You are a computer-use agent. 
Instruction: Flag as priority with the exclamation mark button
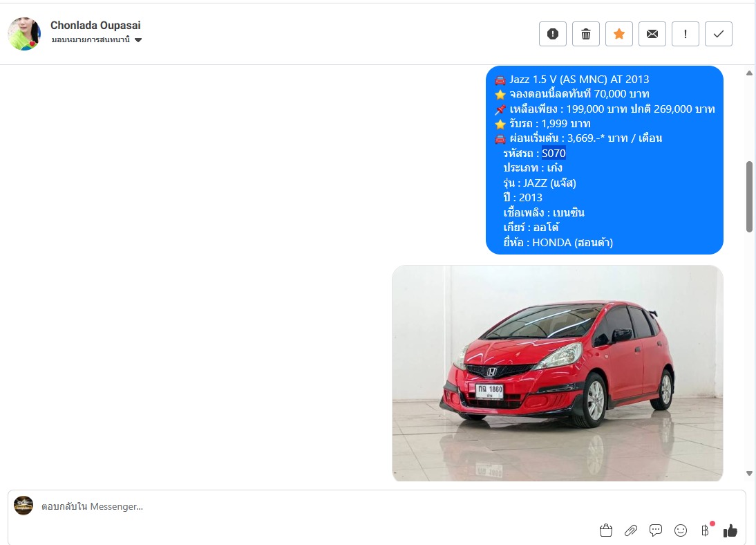click(685, 34)
